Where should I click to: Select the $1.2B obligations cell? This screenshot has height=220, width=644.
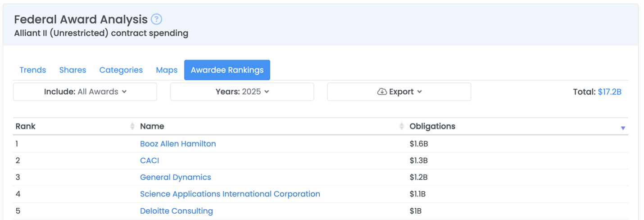click(x=418, y=177)
